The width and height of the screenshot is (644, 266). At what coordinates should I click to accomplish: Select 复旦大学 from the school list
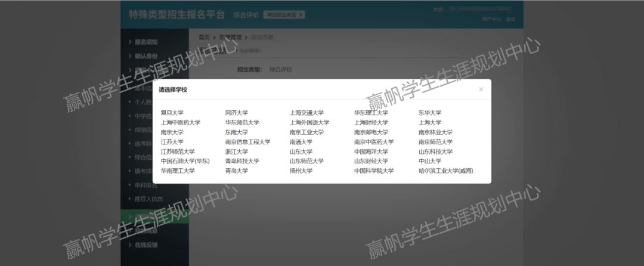tap(172, 113)
